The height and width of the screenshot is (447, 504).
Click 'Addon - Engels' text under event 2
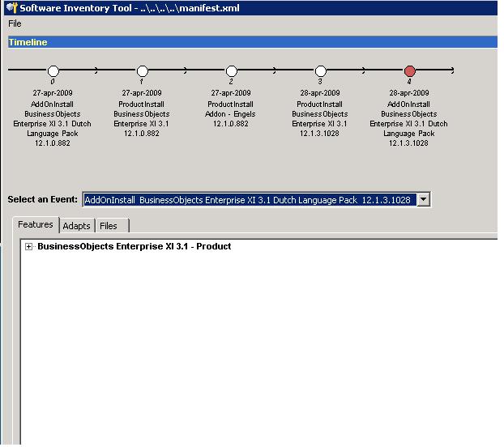[230, 114]
